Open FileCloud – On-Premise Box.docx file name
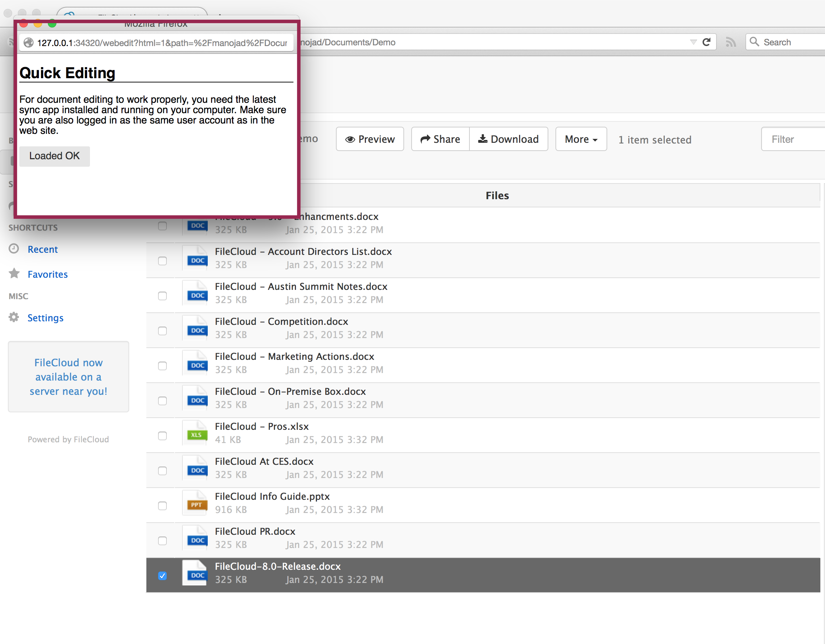 click(x=291, y=392)
